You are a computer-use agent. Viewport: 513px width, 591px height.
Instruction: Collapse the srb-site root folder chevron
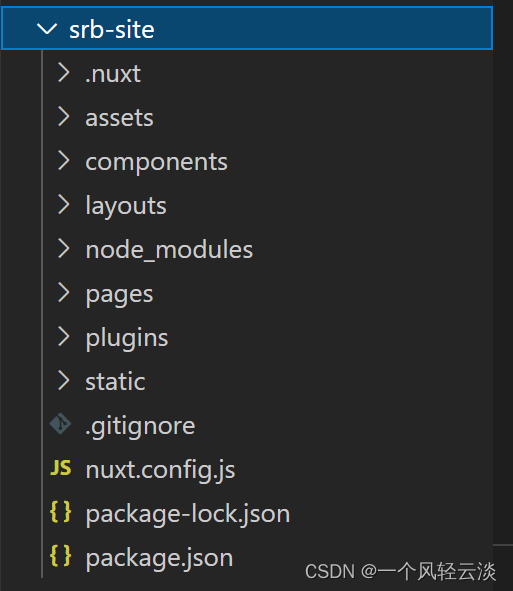coord(47,29)
